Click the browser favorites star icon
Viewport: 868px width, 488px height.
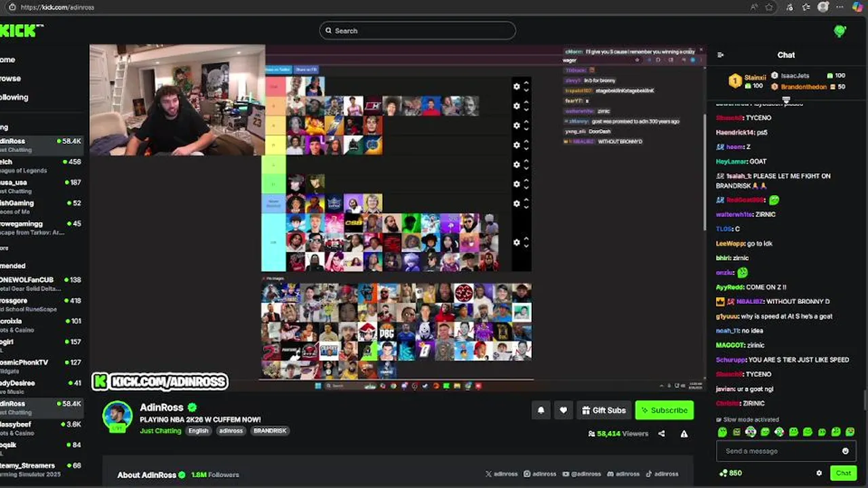pos(770,7)
